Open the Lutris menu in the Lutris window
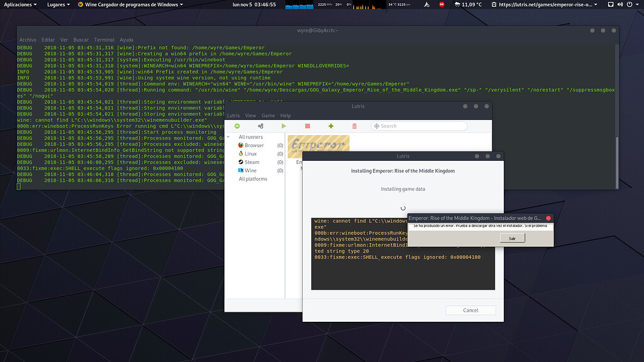 tap(233, 116)
